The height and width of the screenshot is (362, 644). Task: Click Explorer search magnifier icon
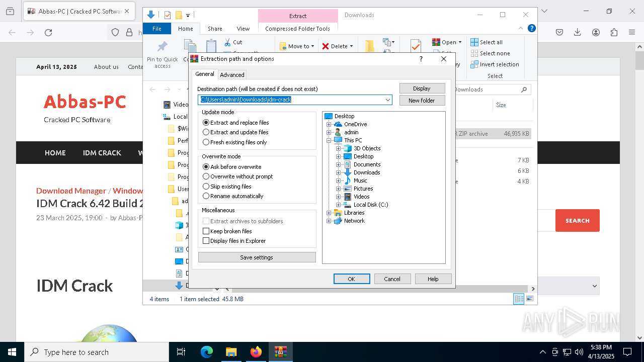524,89
